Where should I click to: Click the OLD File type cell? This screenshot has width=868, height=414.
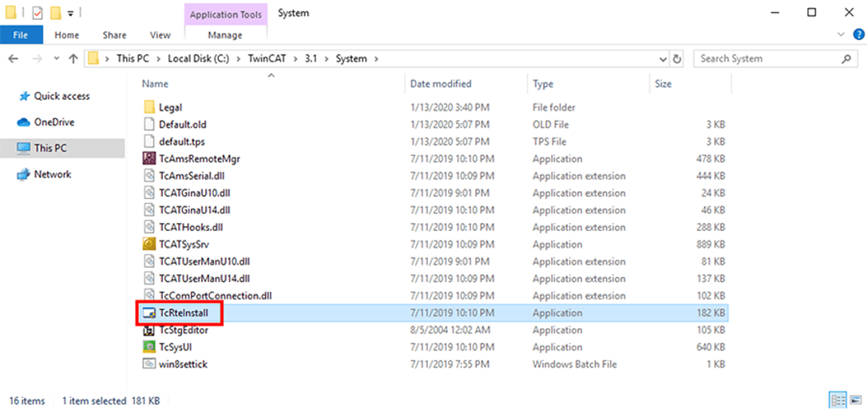pyautogui.click(x=550, y=125)
